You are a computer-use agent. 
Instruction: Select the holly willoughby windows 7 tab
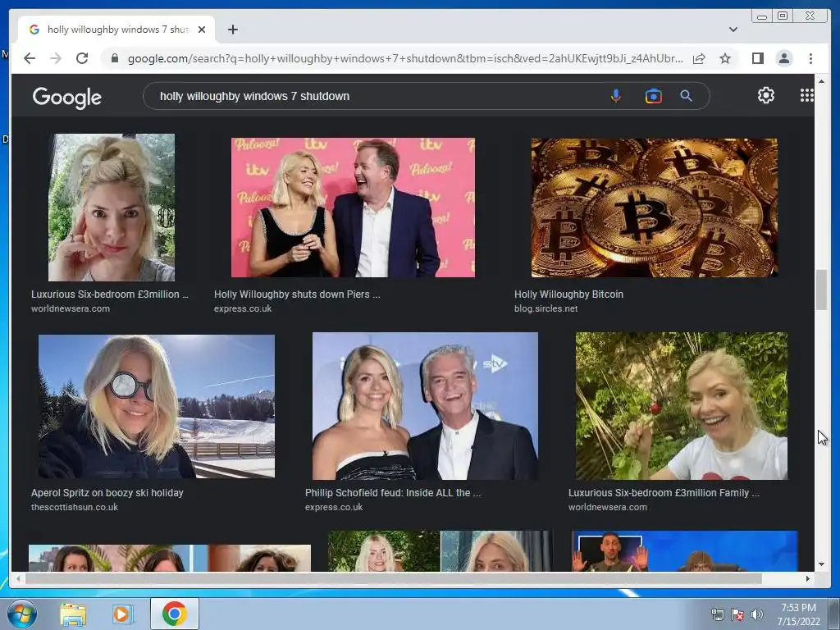tap(116, 30)
